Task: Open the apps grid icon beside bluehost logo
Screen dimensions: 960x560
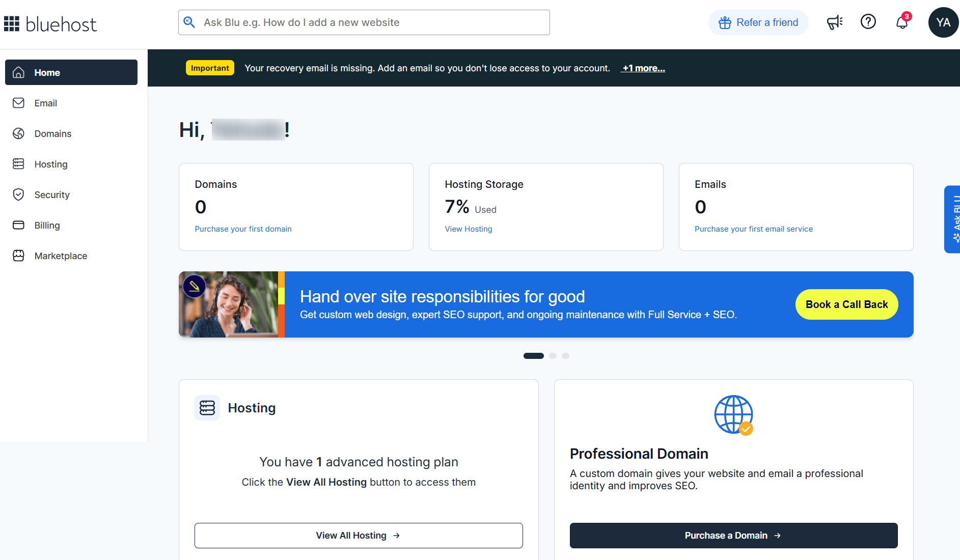Action: pos(11,23)
